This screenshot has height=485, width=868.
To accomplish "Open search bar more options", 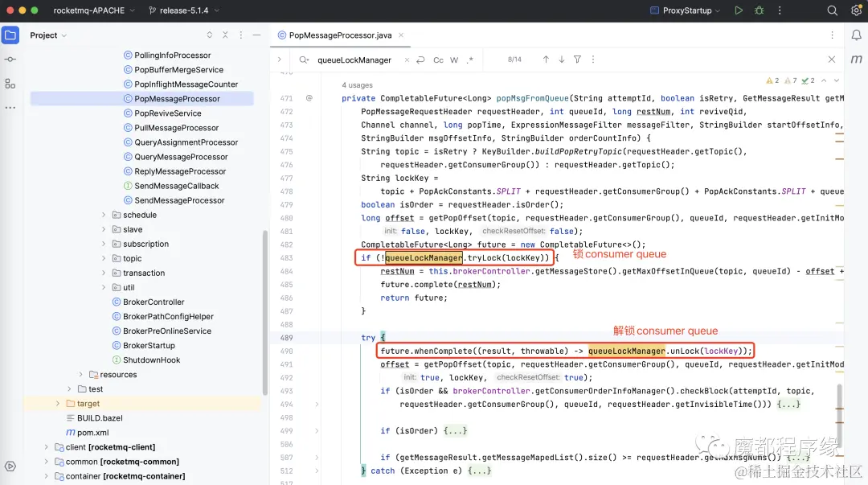I will (593, 60).
